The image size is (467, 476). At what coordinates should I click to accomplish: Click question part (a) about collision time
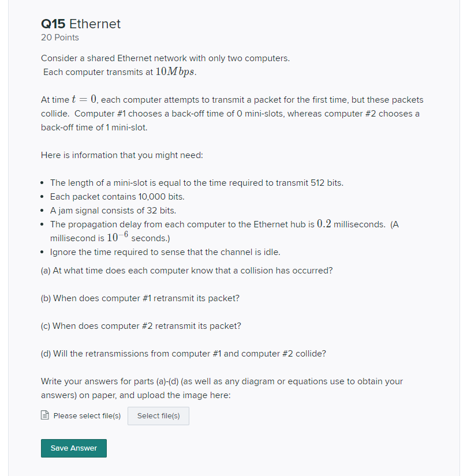(186, 271)
